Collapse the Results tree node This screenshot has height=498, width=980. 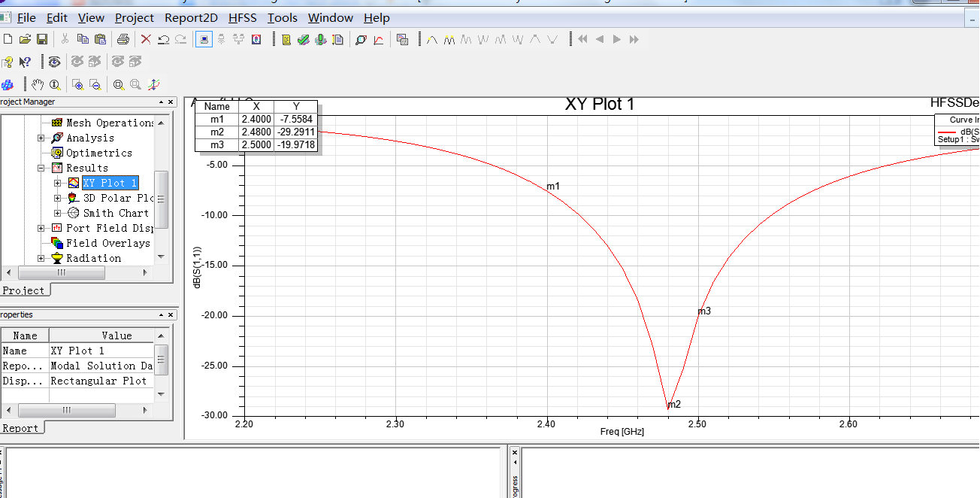point(41,168)
